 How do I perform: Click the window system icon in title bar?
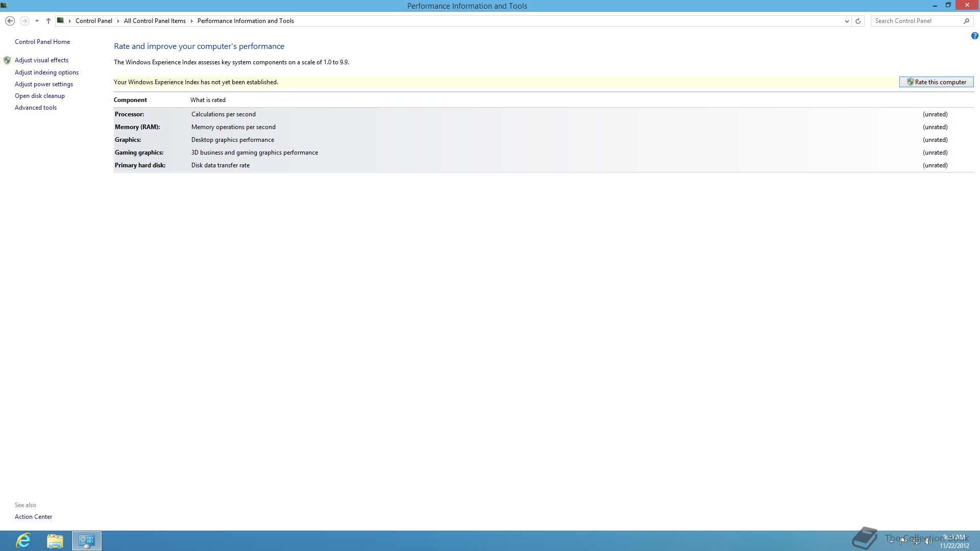[x=4, y=6]
